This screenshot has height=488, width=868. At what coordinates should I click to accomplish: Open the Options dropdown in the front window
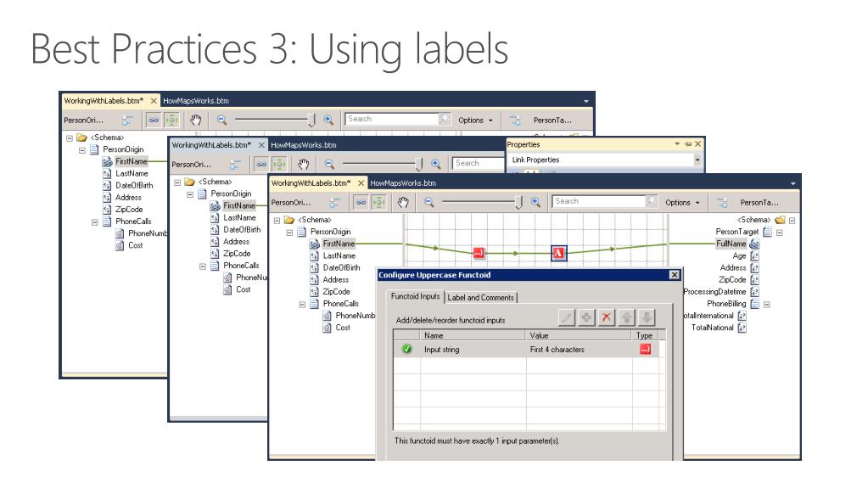(x=682, y=202)
